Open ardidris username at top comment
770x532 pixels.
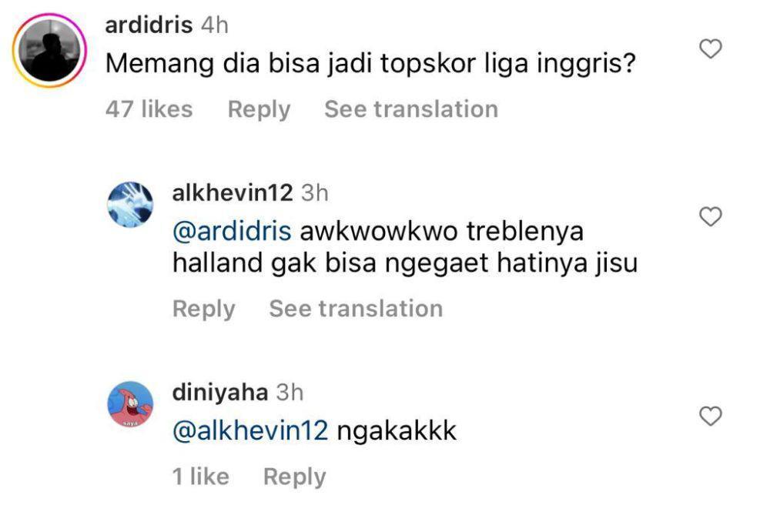149,25
